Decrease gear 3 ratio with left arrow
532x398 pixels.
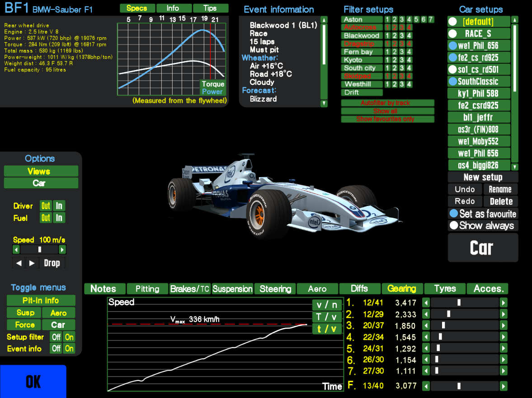tap(426, 325)
